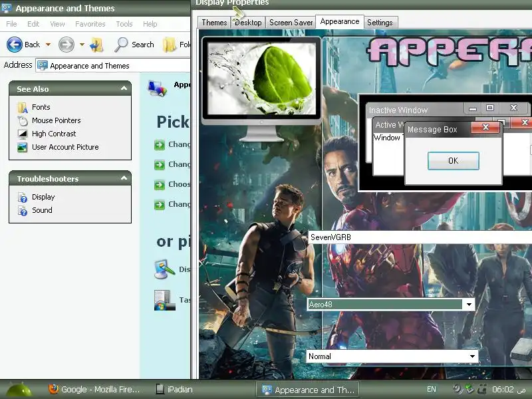Switch to the Settings tab

[380, 23]
